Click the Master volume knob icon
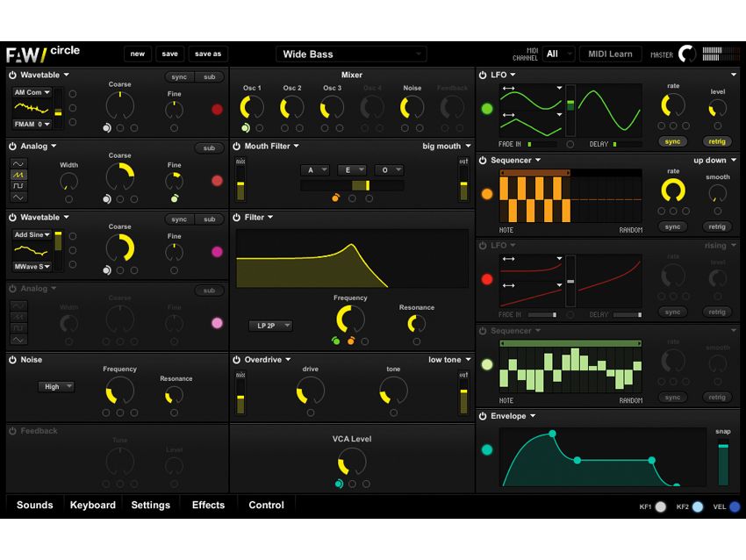The image size is (746, 560). pyautogui.click(x=689, y=54)
